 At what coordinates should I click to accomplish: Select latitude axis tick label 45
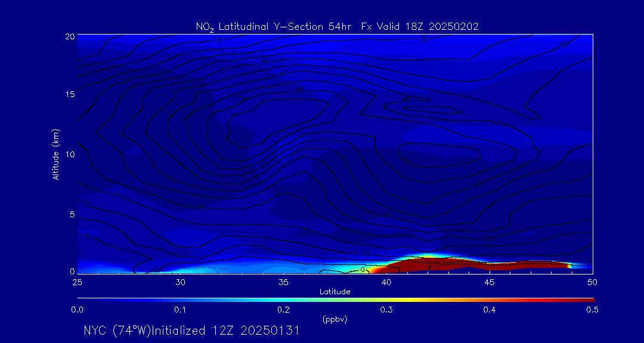click(490, 282)
